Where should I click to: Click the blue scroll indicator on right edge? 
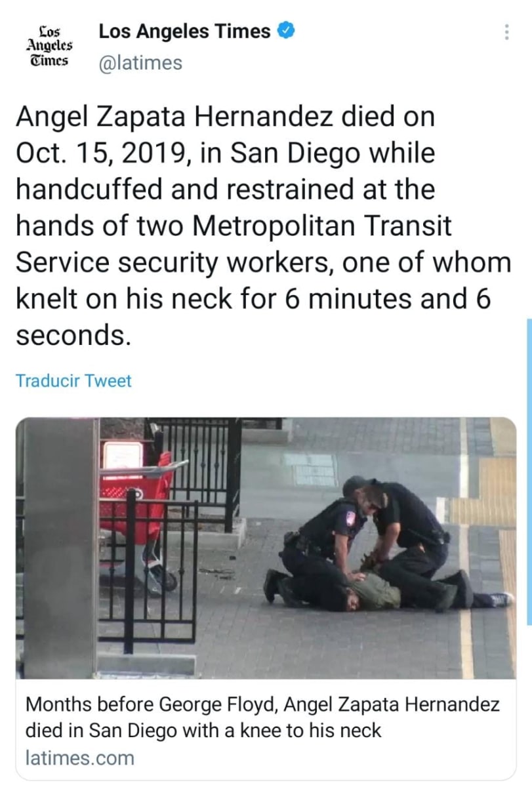point(529,472)
